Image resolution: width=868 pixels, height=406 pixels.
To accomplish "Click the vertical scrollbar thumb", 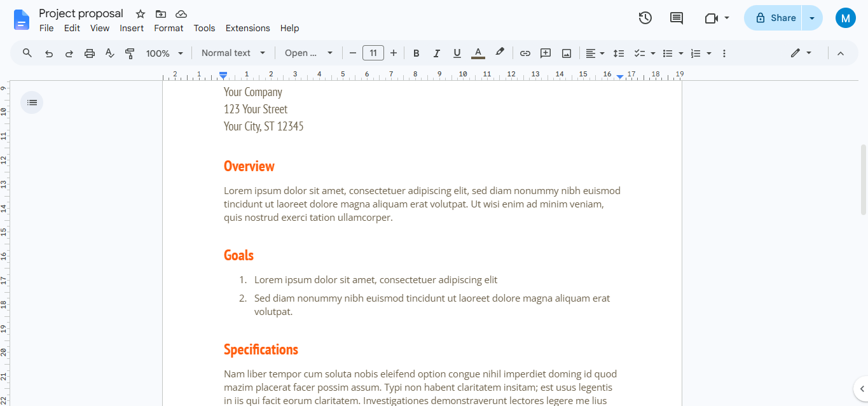I will (x=863, y=179).
